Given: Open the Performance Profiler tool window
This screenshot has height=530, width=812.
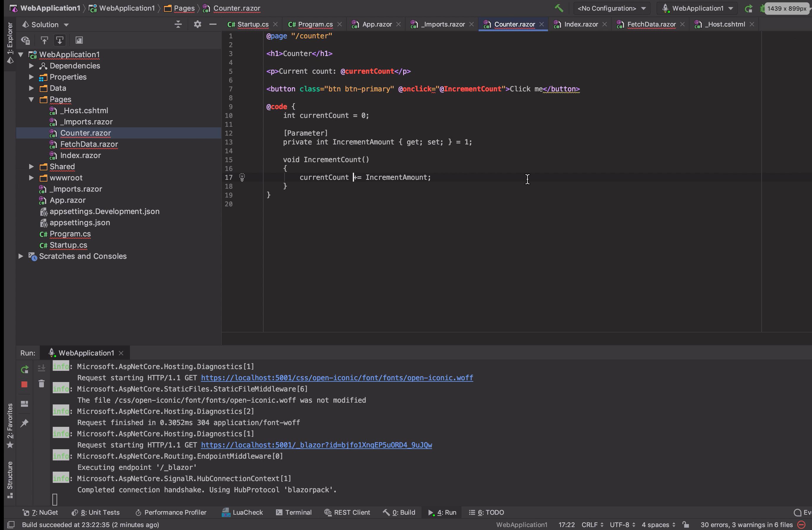Looking at the screenshot, I should [x=171, y=513].
